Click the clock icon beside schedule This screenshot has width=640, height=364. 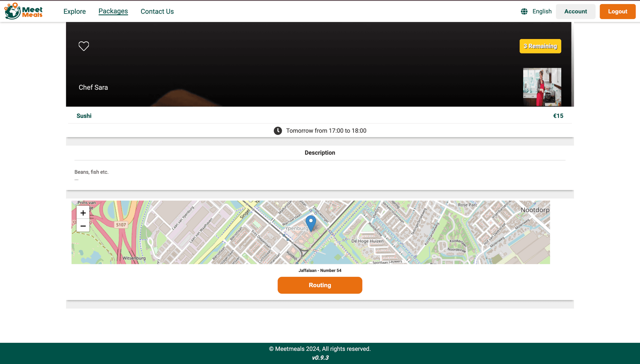(277, 131)
